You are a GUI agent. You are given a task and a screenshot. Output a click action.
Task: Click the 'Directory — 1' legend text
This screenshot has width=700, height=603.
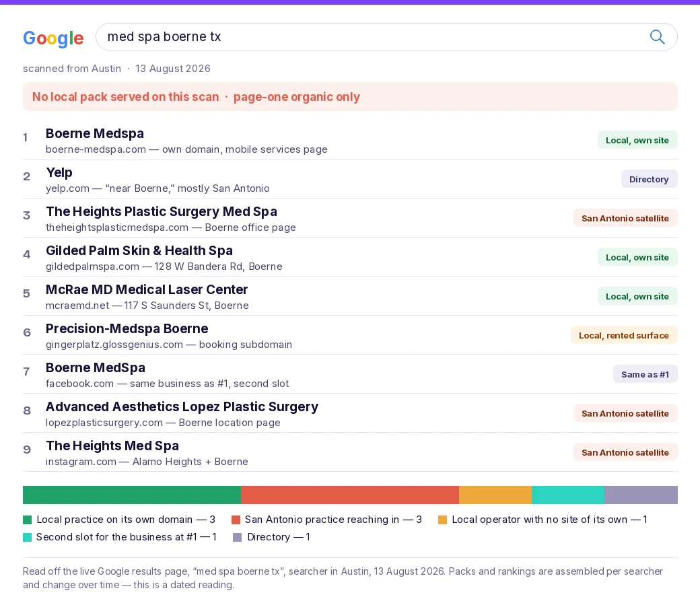(279, 537)
